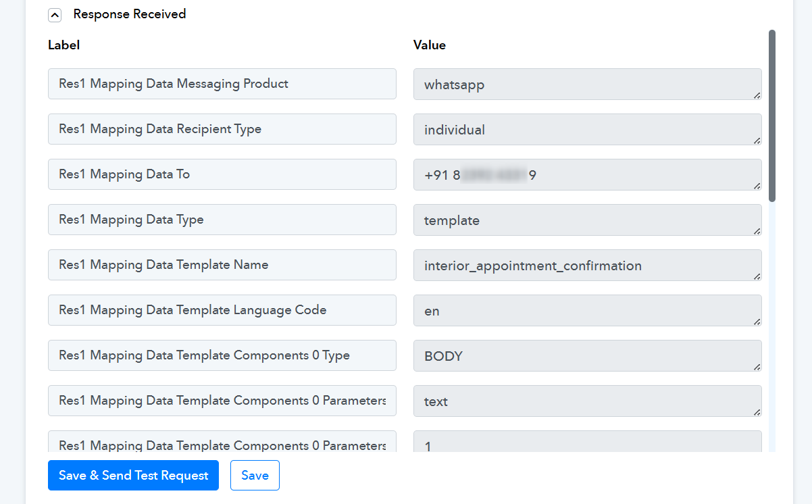Select the Components 0 Type label field
Image resolution: width=812 pixels, height=504 pixels.
point(222,355)
